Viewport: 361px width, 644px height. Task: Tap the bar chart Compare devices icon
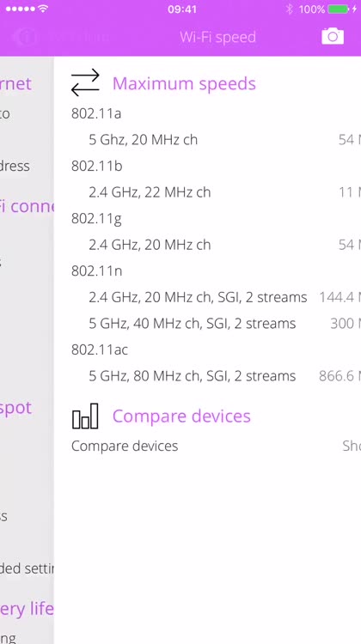coord(85,416)
